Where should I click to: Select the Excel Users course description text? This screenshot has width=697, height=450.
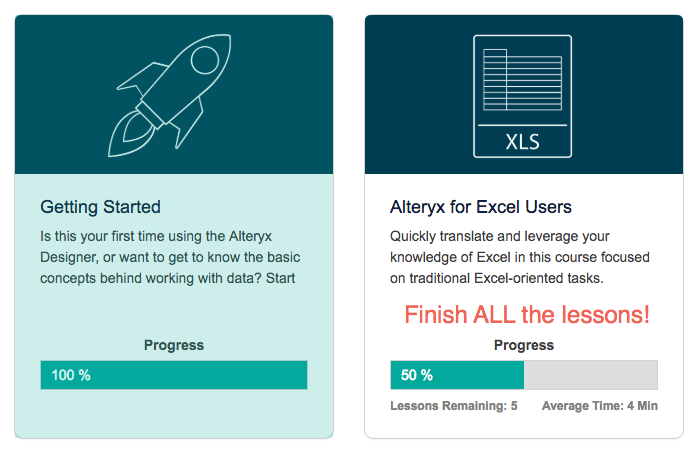[514, 257]
